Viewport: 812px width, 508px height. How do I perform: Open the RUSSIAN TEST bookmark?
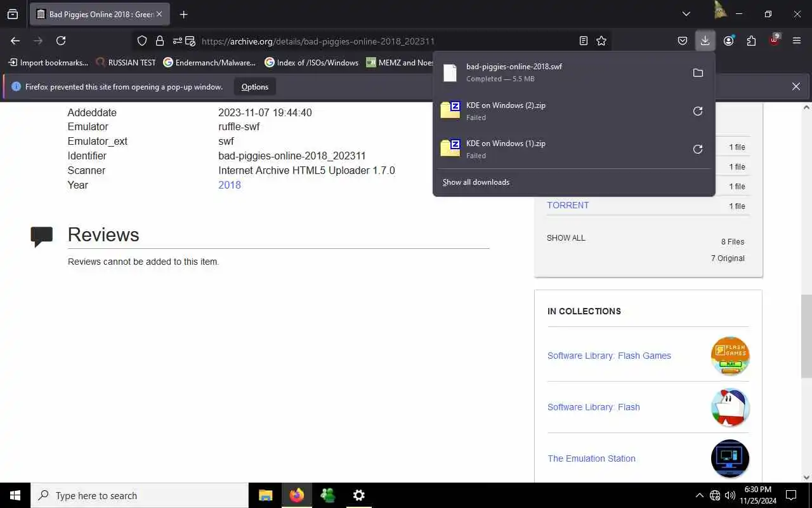coord(126,62)
